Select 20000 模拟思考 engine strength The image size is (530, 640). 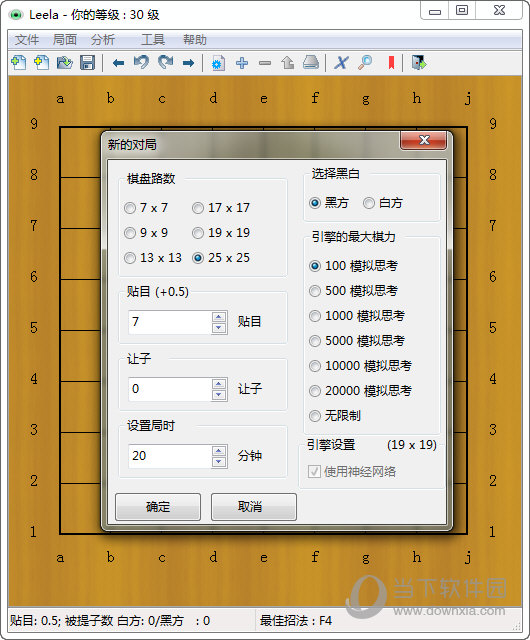click(x=360, y=391)
